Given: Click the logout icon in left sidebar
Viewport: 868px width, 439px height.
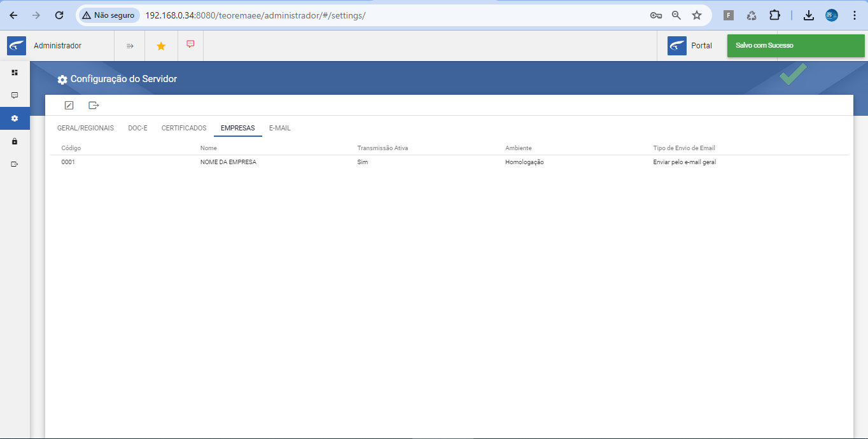Looking at the screenshot, I should click(15, 164).
